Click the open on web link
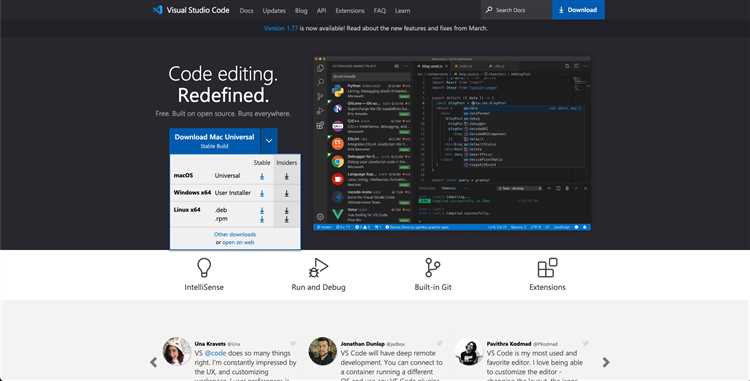Screen dimensions: 750x381 238,242
